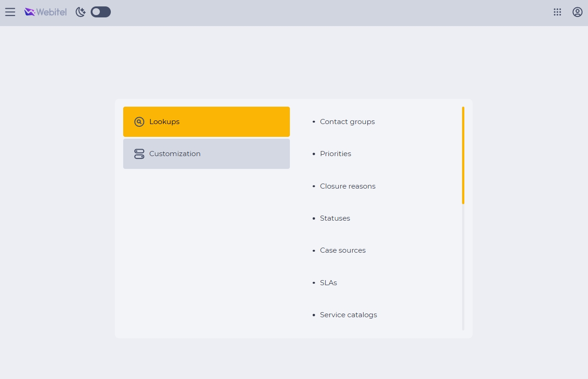The width and height of the screenshot is (588, 379).
Task: Open the Service catalogs lookup
Action: [x=348, y=315]
